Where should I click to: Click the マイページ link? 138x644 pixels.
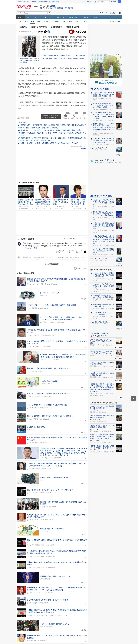pos(103,13)
